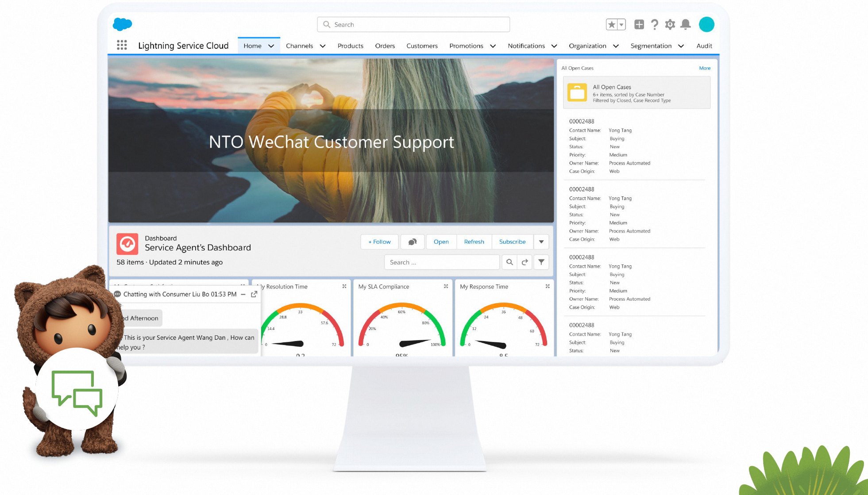Open the help question mark icon
868x495 pixels.
point(654,25)
